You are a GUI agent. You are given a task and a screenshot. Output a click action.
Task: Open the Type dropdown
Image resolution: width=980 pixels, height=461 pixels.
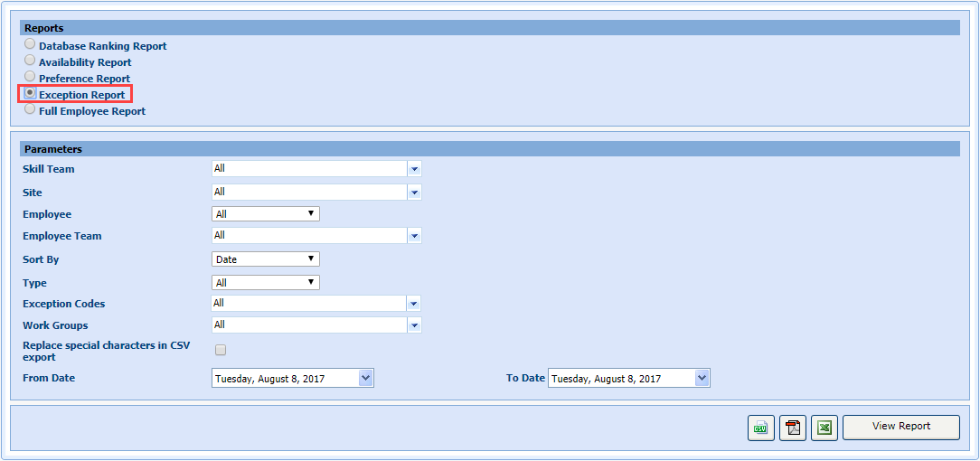click(x=265, y=283)
